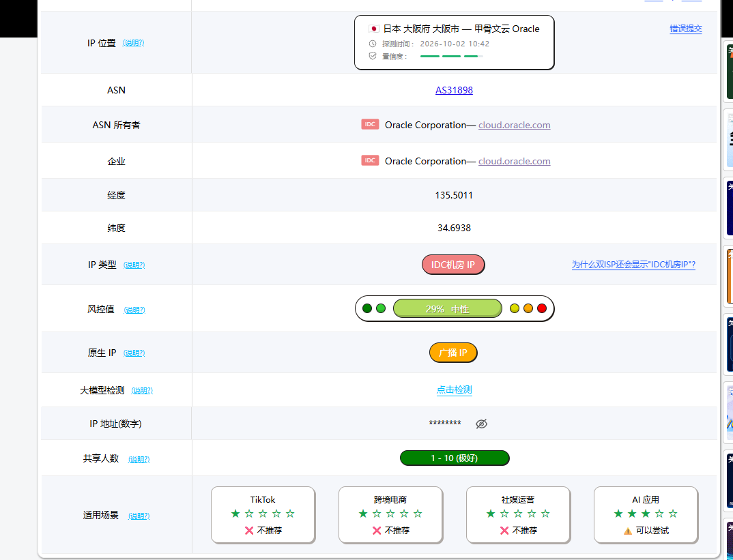This screenshot has height=560, width=733.
Task: Open the 说明? link next to 风控值
Action: click(x=134, y=310)
